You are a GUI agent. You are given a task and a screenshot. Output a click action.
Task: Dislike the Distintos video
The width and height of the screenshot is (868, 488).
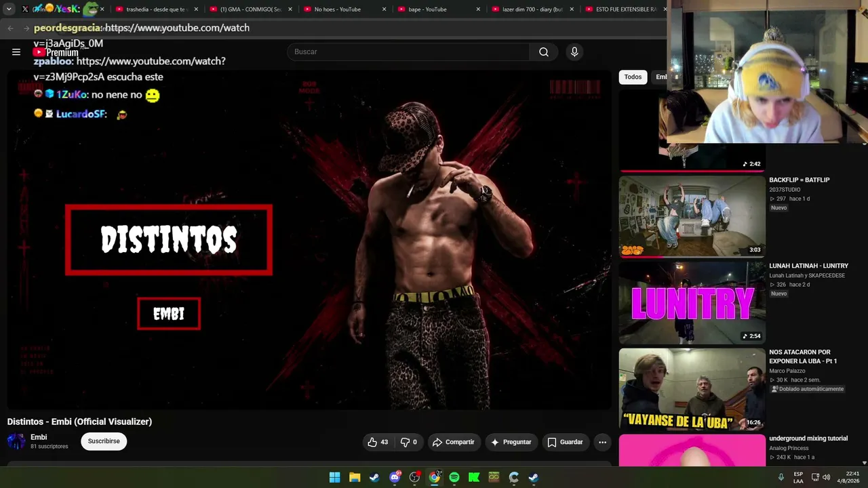tap(409, 442)
